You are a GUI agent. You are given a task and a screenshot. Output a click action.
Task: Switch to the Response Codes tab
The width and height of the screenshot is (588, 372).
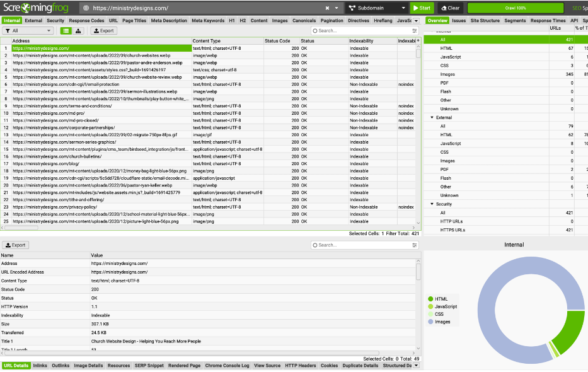click(x=86, y=20)
